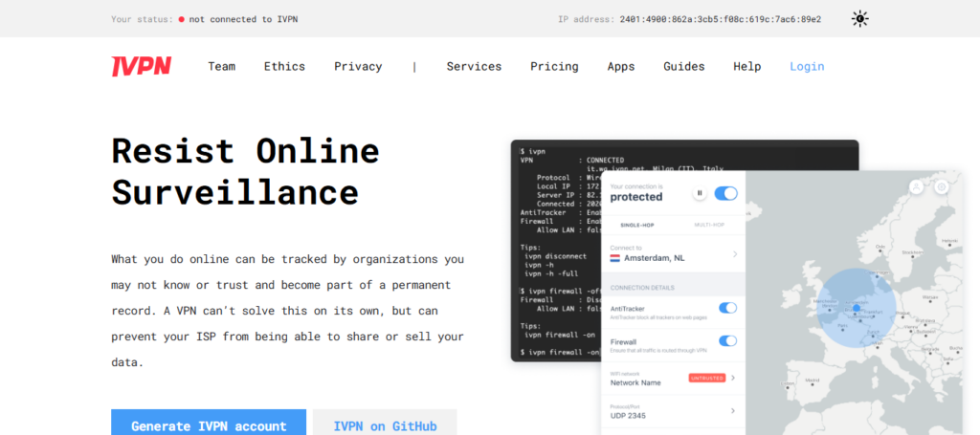Switch to the SINGLE-HOP tab
980x435 pixels.
[637, 225]
